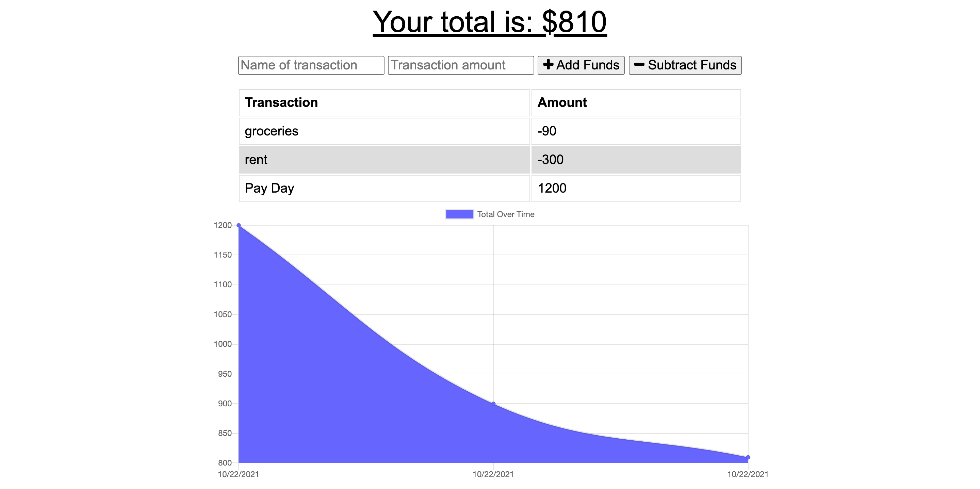Click the Total Over Time legend label

(505, 214)
